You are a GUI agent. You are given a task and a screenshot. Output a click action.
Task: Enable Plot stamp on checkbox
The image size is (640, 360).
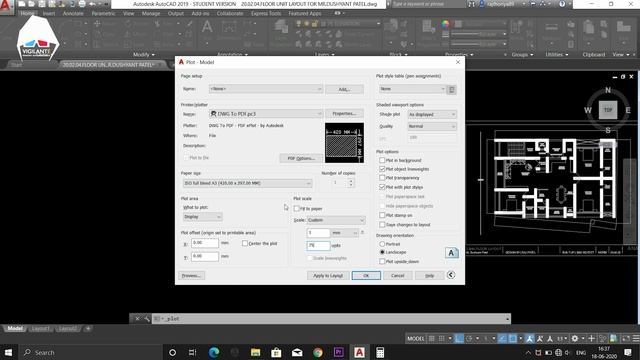(382, 215)
